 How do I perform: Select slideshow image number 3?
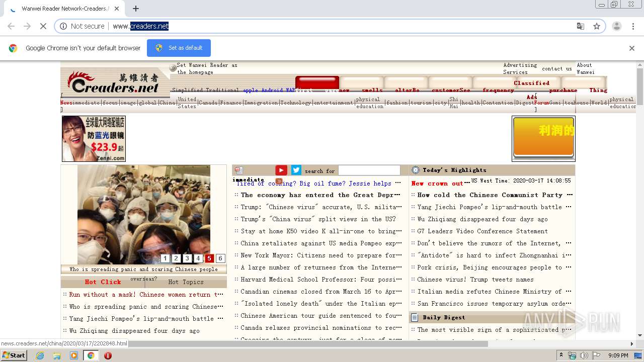(x=187, y=258)
